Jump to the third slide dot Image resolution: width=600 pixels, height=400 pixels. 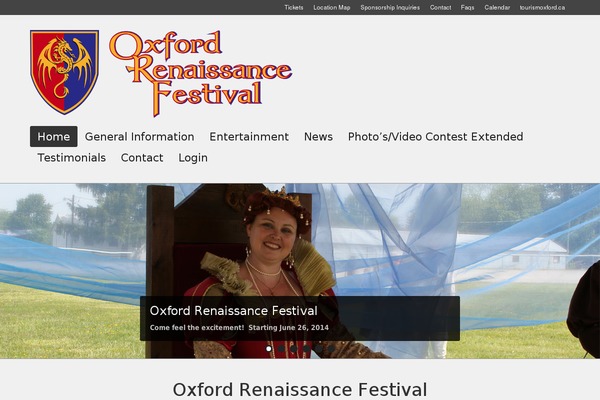point(293,349)
